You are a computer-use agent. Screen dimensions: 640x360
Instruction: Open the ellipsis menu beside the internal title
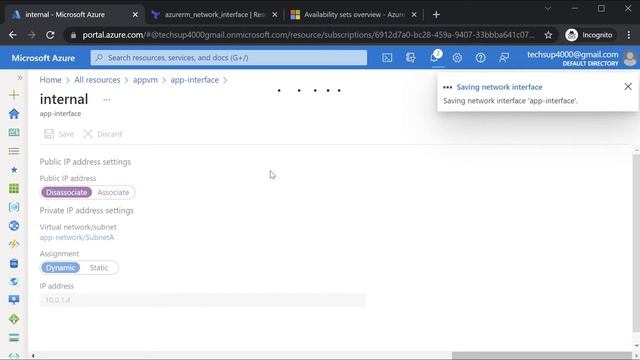[107, 100]
